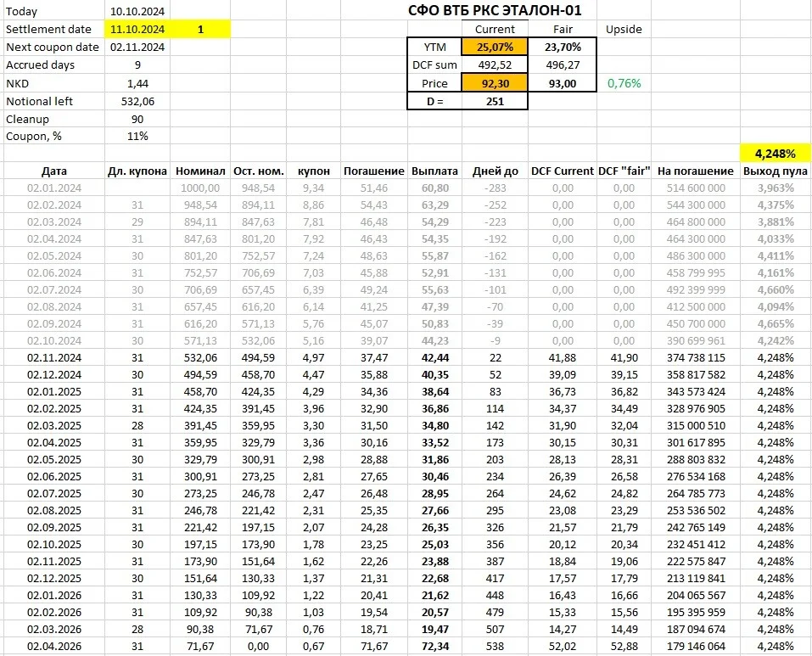
Task: Click the yellow Settlement date cell 11.10.2024
Action: click(137, 30)
